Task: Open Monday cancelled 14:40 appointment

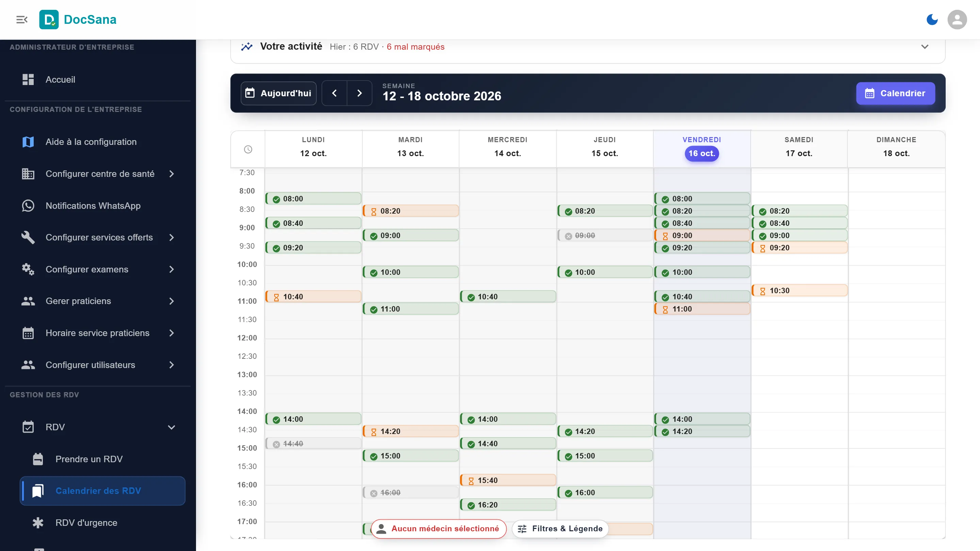Action: (313, 444)
